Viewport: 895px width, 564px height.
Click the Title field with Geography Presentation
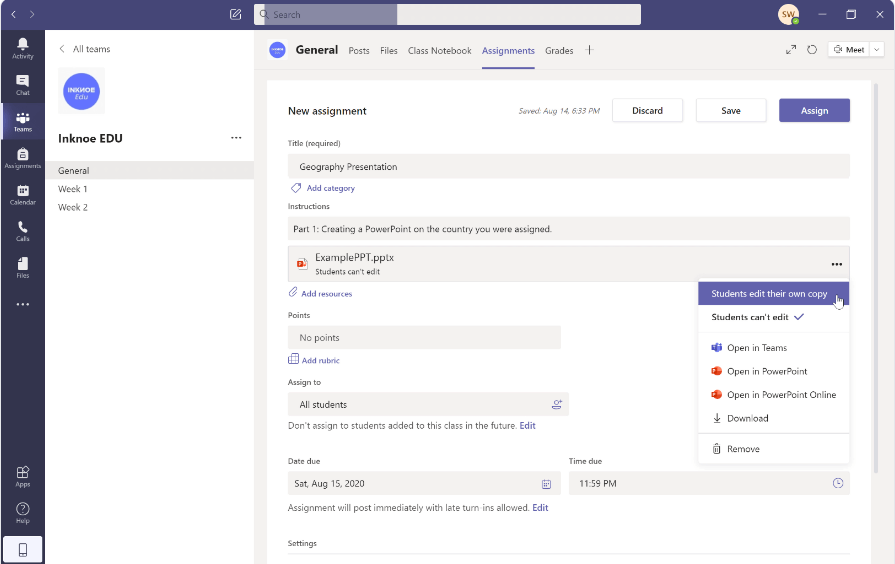[568, 167]
